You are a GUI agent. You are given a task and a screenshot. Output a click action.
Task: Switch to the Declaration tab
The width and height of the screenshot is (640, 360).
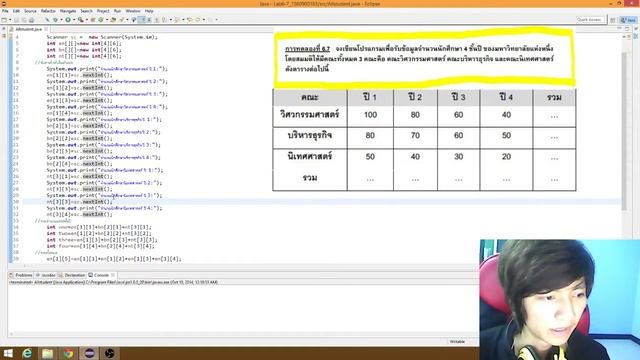click(x=72, y=275)
